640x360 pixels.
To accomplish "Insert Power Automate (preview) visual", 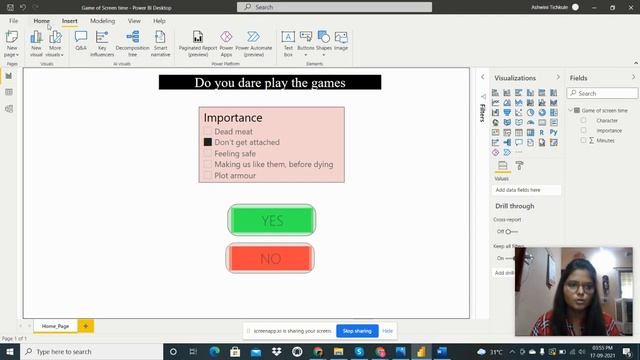I will tap(253, 43).
